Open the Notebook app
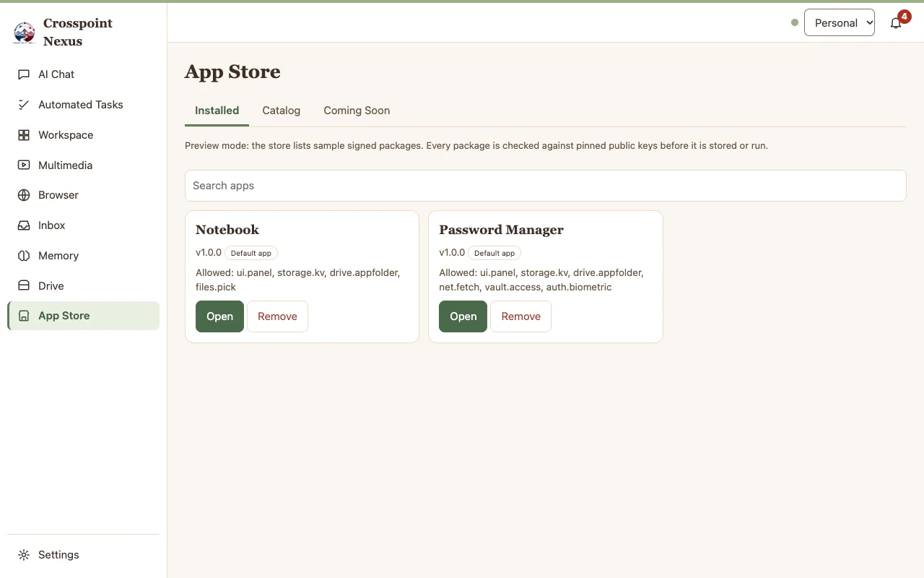924x578 pixels. pyautogui.click(x=219, y=316)
